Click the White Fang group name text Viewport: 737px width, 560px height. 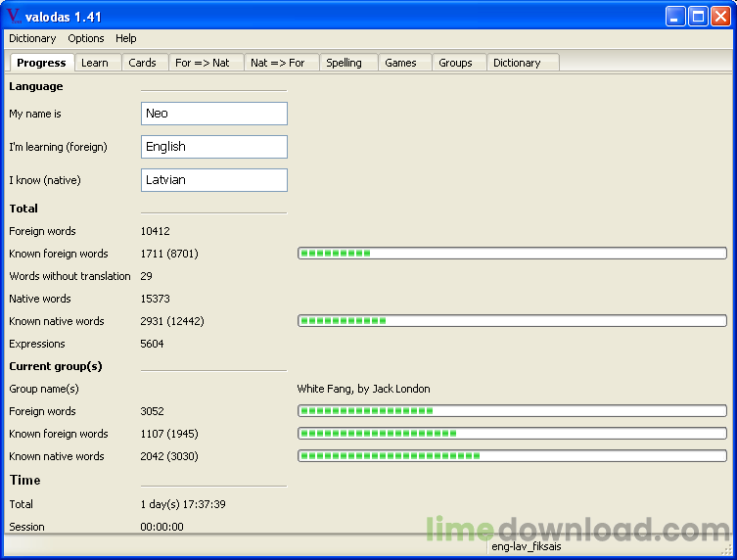(x=364, y=389)
